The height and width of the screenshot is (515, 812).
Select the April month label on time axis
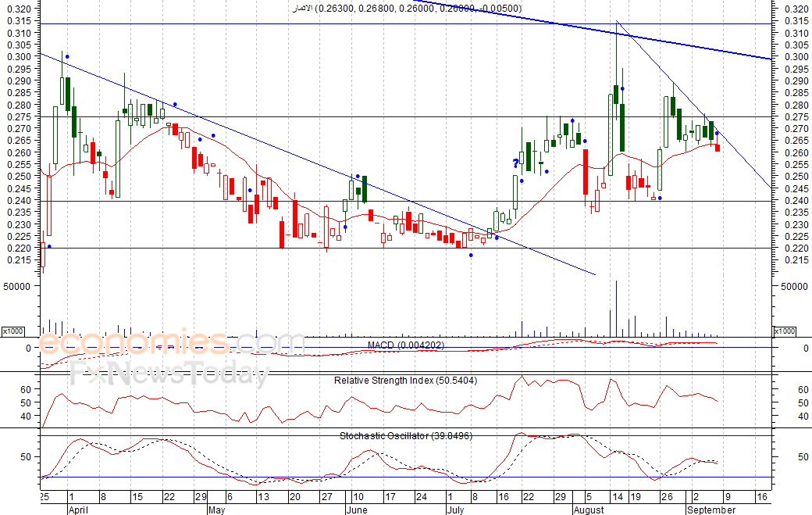click(78, 510)
